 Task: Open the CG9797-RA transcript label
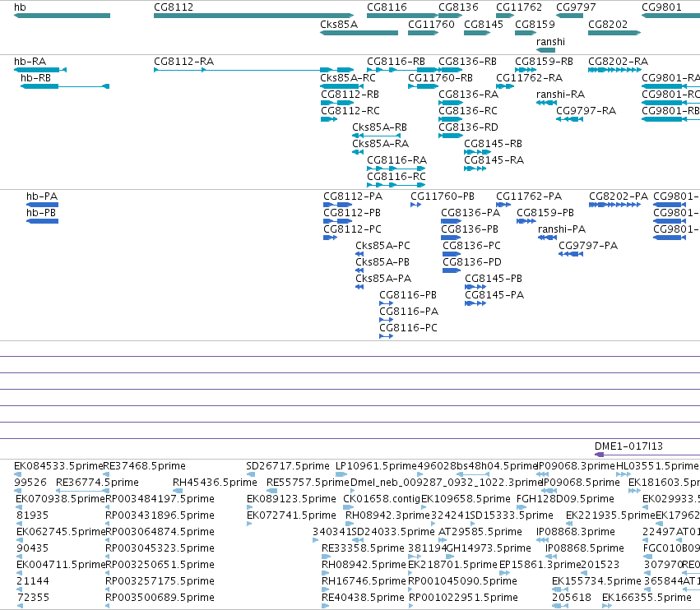[586, 111]
